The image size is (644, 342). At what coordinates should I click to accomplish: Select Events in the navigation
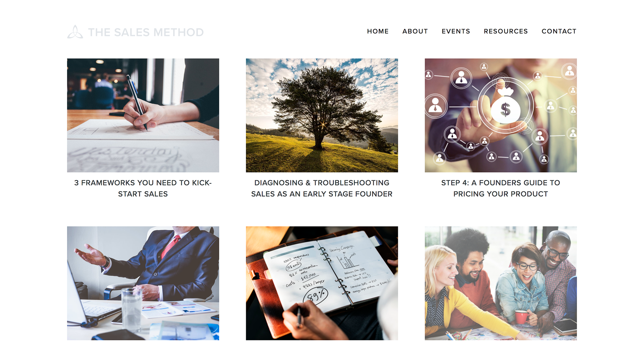pos(456,31)
